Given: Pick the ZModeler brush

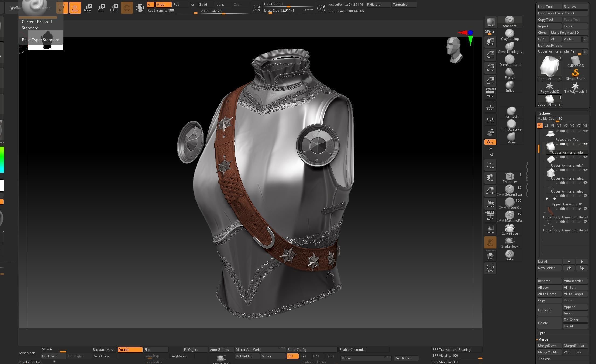Looking at the screenshot, I should click(x=510, y=178).
